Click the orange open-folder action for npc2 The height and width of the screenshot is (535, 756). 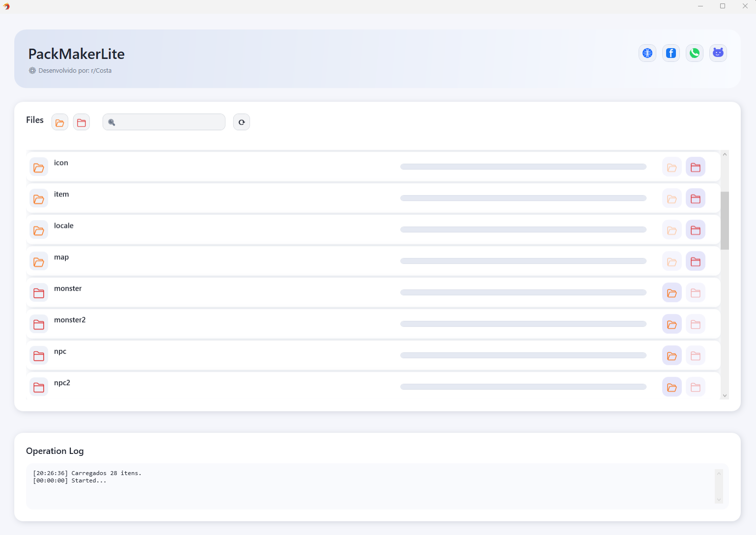pyautogui.click(x=672, y=387)
